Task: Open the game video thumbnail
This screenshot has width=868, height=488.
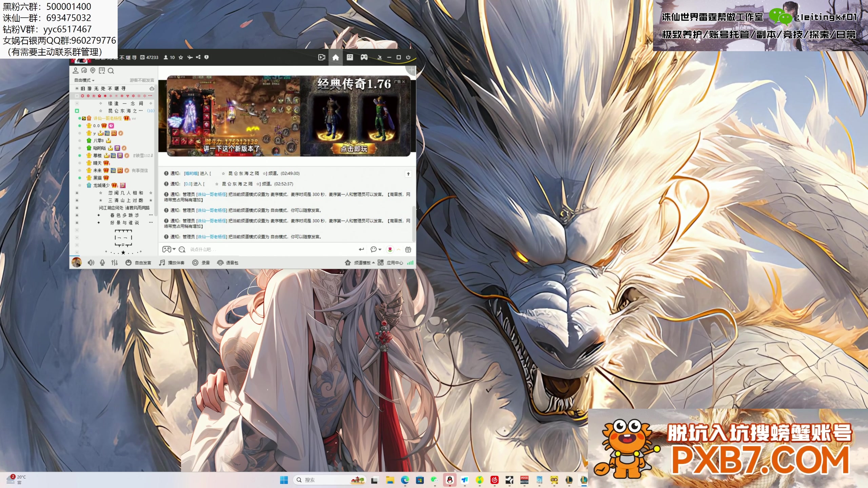Action: point(233,116)
